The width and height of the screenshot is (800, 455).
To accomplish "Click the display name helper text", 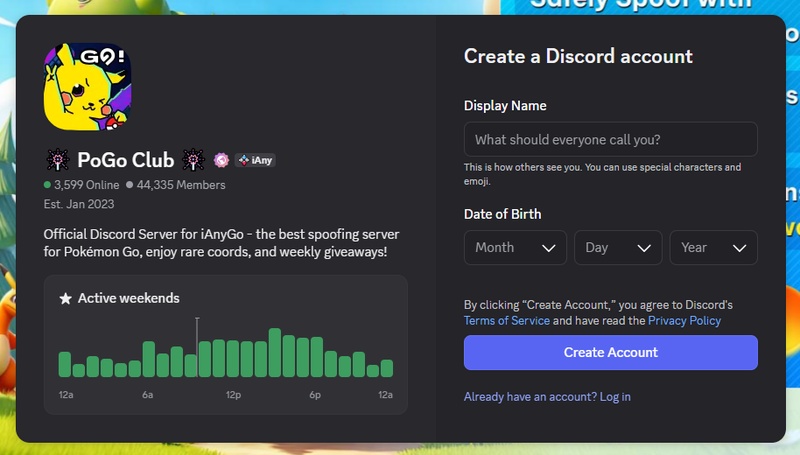I will click(603, 174).
